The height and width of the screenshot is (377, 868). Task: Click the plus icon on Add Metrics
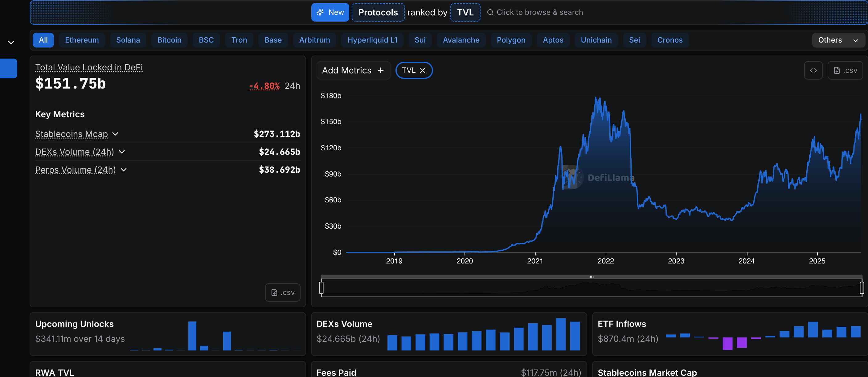point(381,70)
